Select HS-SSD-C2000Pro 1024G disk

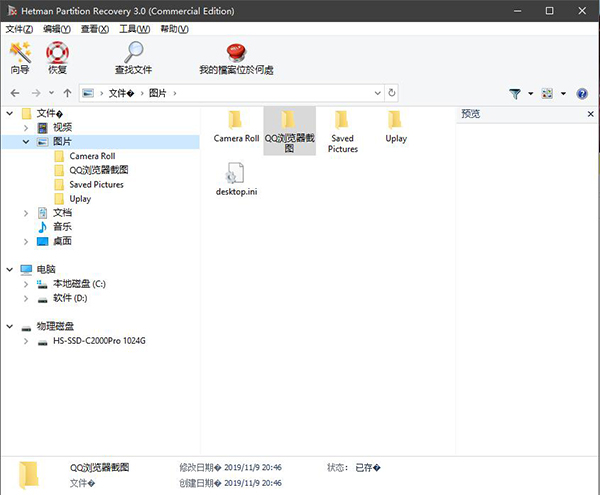[x=99, y=341]
